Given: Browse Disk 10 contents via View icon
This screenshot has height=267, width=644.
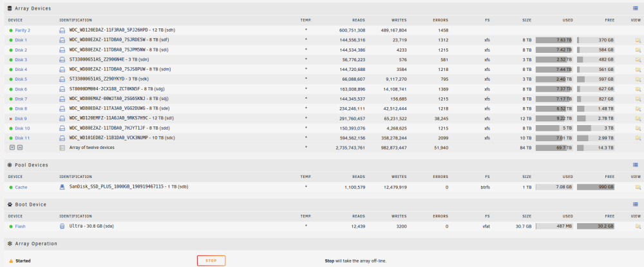Looking at the screenshot, I should (638, 128).
